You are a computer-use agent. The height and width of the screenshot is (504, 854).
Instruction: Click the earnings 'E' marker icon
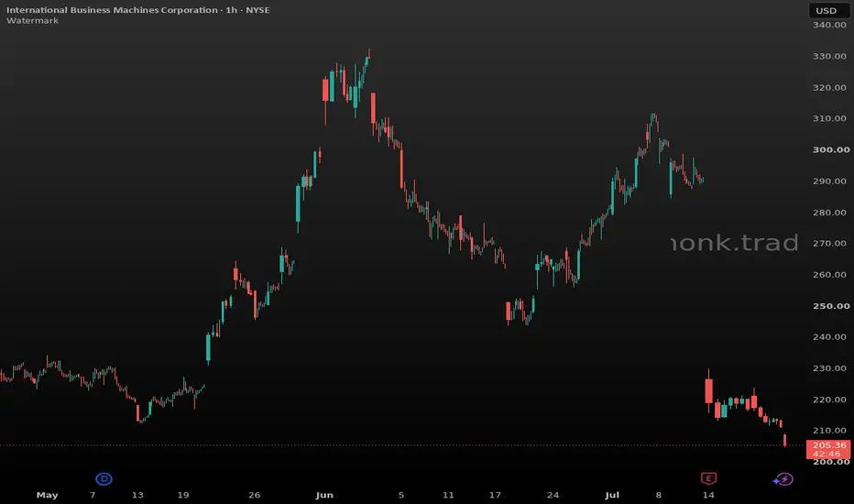pos(708,479)
